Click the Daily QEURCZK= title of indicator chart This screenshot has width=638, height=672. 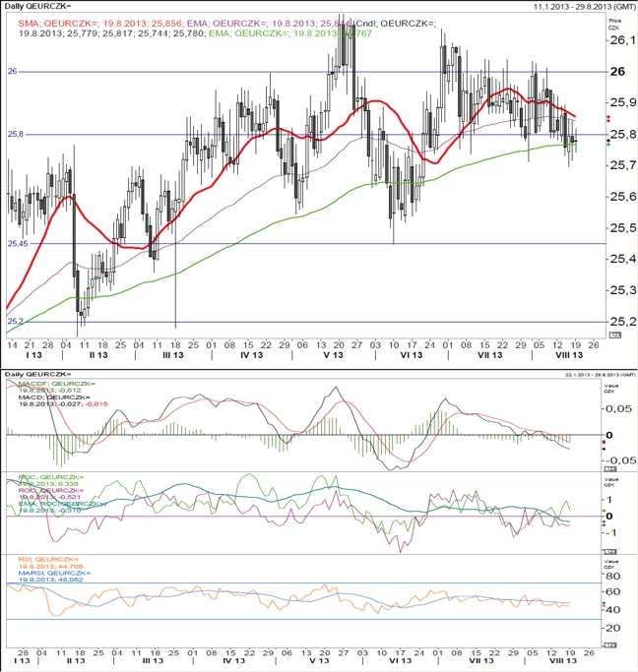coord(37,374)
